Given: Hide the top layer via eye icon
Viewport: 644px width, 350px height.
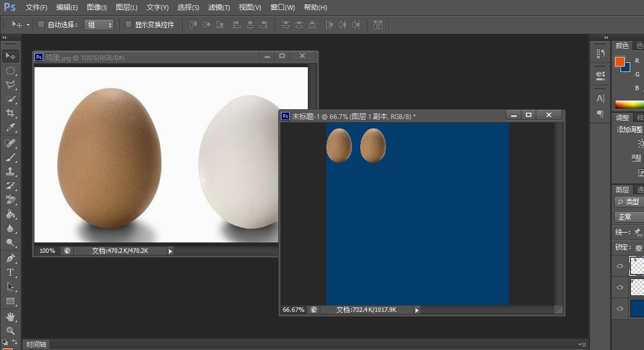Looking at the screenshot, I should coord(620,266).
